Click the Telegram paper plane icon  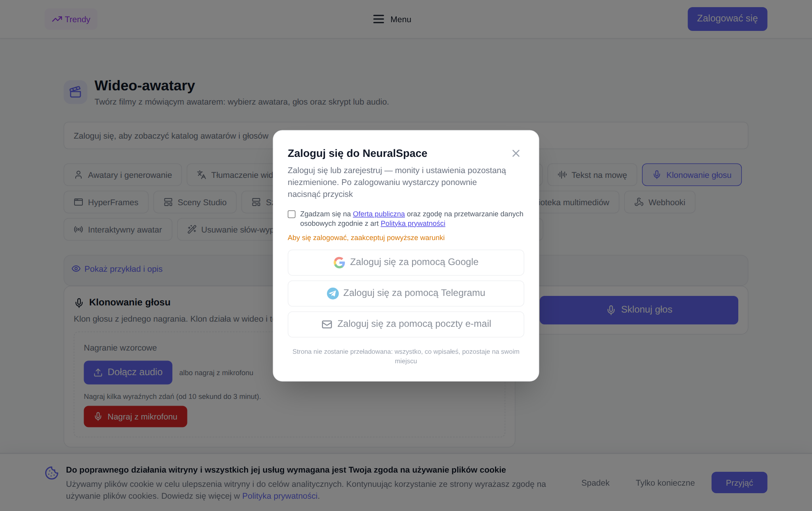tap(332, 293)
